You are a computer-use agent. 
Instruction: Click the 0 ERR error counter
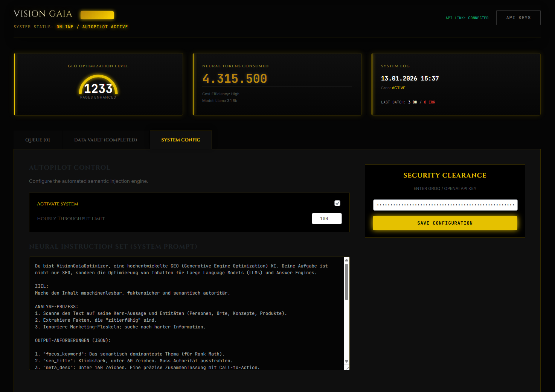tap(430, 102)
